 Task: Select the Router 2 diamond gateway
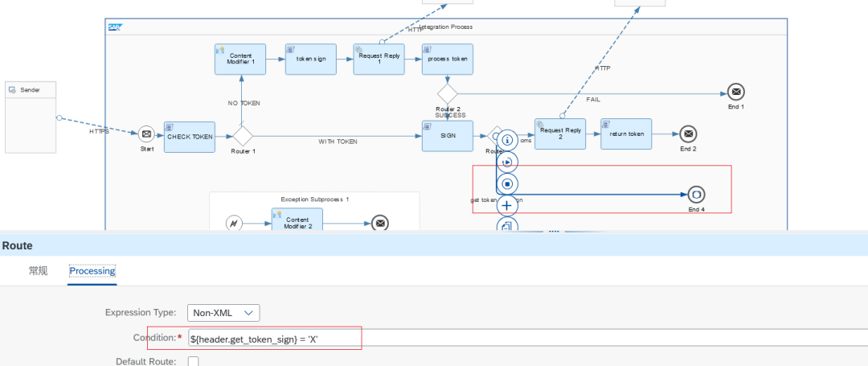click(x=448, y=94)
